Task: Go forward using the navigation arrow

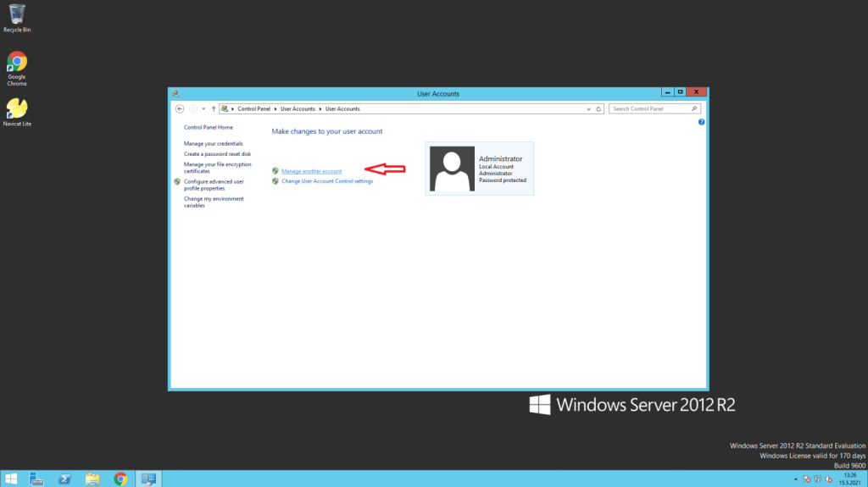Action: click(193, 109)
